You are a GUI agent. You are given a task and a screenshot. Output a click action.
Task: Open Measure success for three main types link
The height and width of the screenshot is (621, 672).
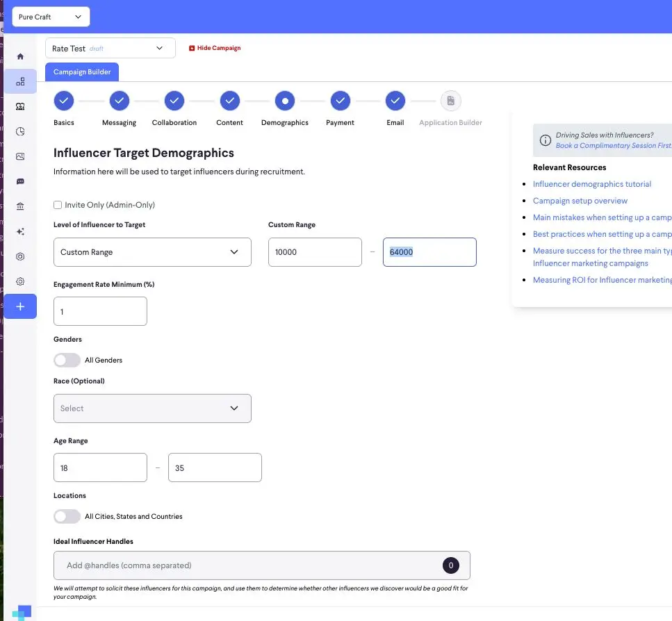[602, 257]
